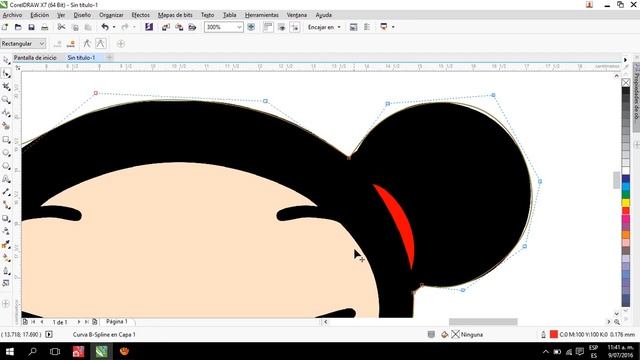Click the Publish to PDF icon
The width and height of the screenshot is (640, 360).
pyautogui.click(x=192, y=27)
